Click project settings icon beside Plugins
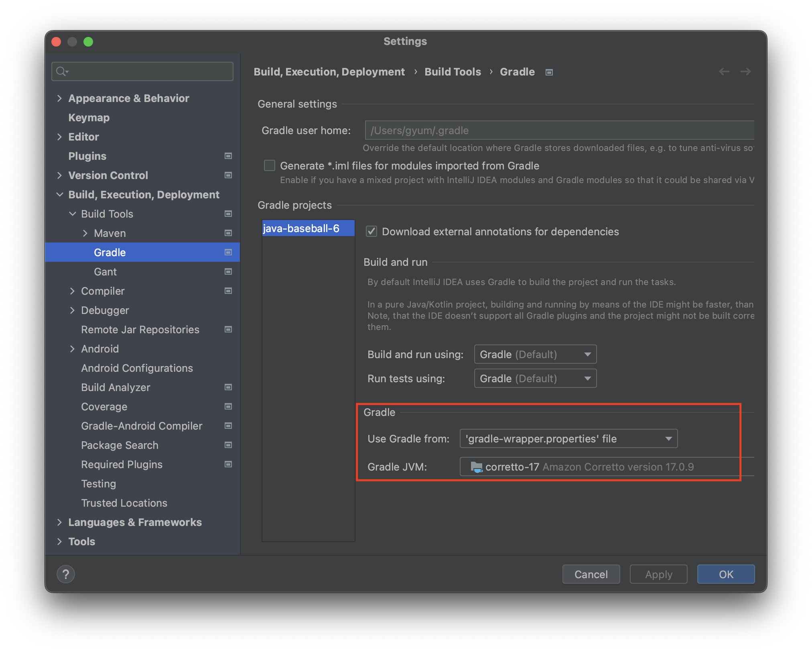The width and height of the screenshot is (812, 652). tap(228, 156)
